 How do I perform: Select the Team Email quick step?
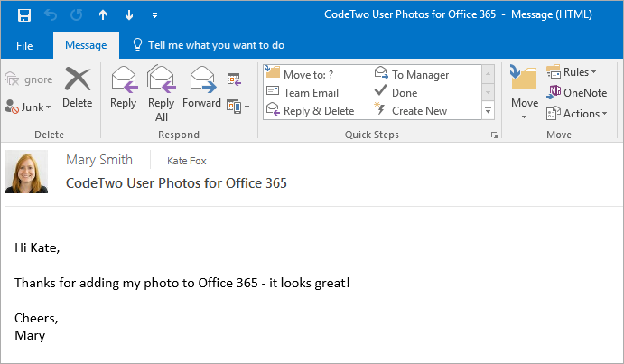pyautogui.click(x=303, y=92)
